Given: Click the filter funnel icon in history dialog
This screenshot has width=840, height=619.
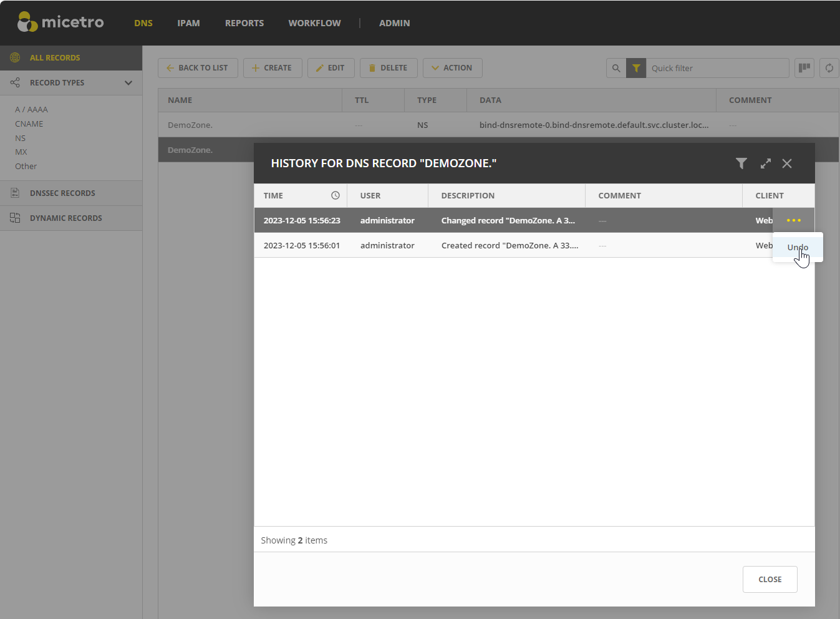Looking at the screenshot, I should pos(741,163).
